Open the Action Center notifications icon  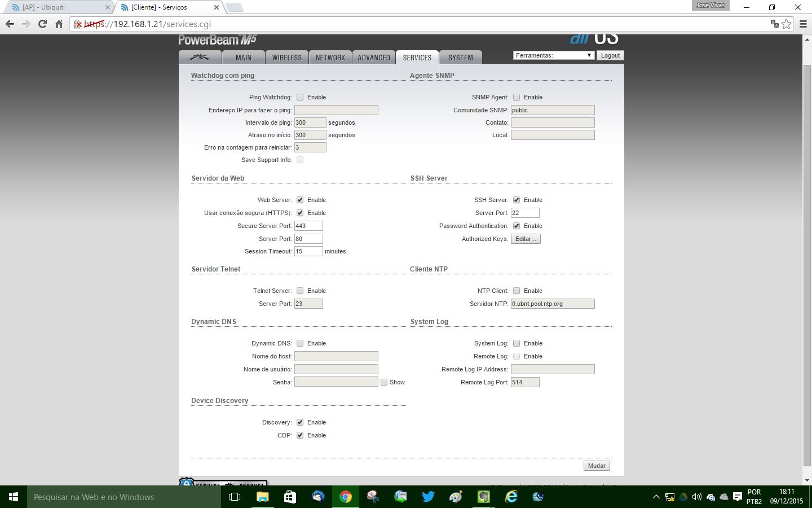pos(738,497)
